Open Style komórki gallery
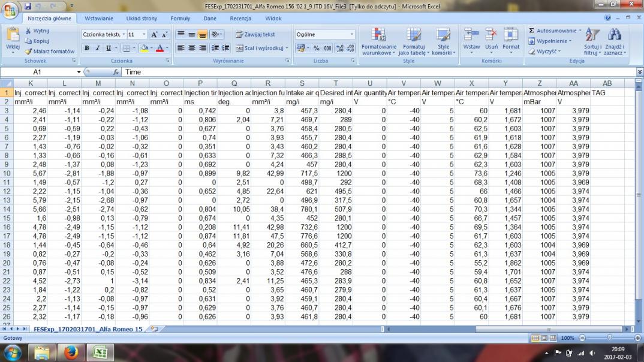 [444, 41]
